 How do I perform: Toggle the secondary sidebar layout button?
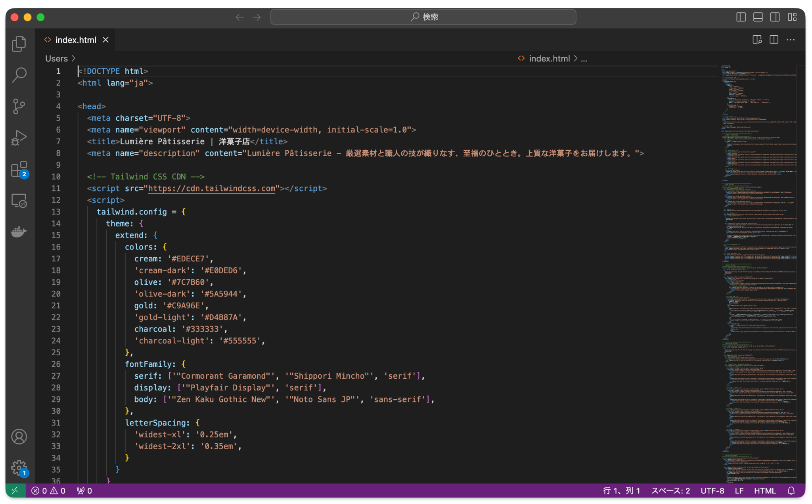pyautogui.click(x=775, y=17)
